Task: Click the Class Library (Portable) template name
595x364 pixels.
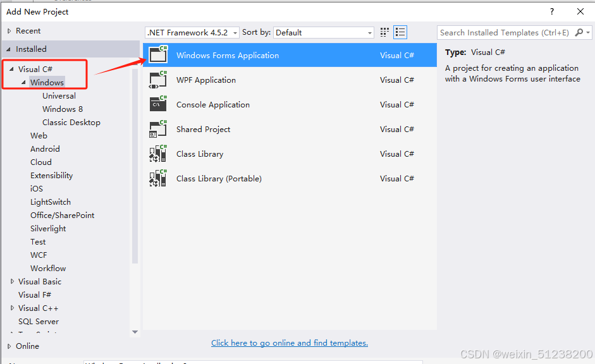Action: click(x=219, y=179)
